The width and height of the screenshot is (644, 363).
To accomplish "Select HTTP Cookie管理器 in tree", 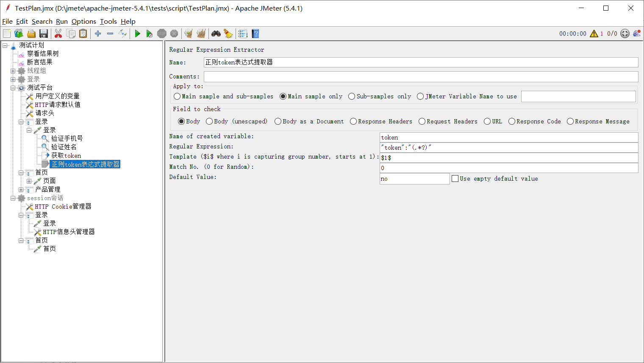I will pyautogui.click(x=63, y=207).
